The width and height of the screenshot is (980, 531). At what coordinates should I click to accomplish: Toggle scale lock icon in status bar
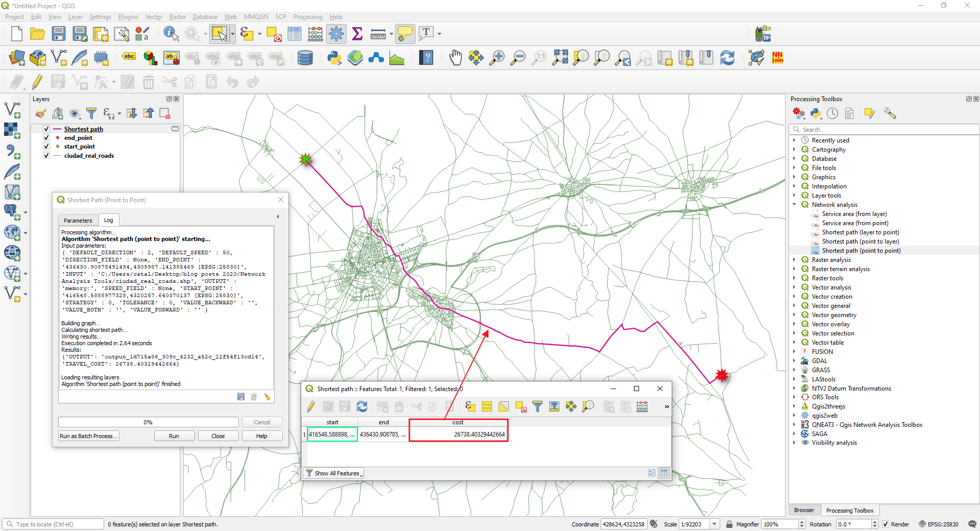[x=729, y=524]
